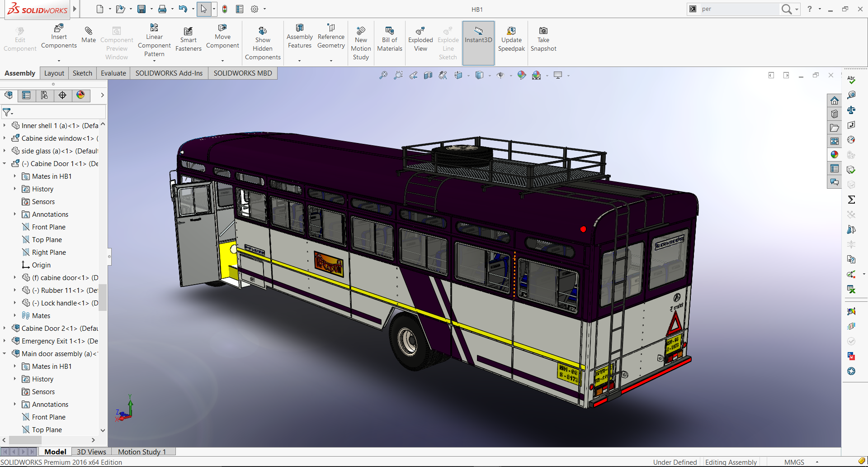
Task: Switch to the Evaluate tab
Action: pyautogui.click(x=113, y=73)
